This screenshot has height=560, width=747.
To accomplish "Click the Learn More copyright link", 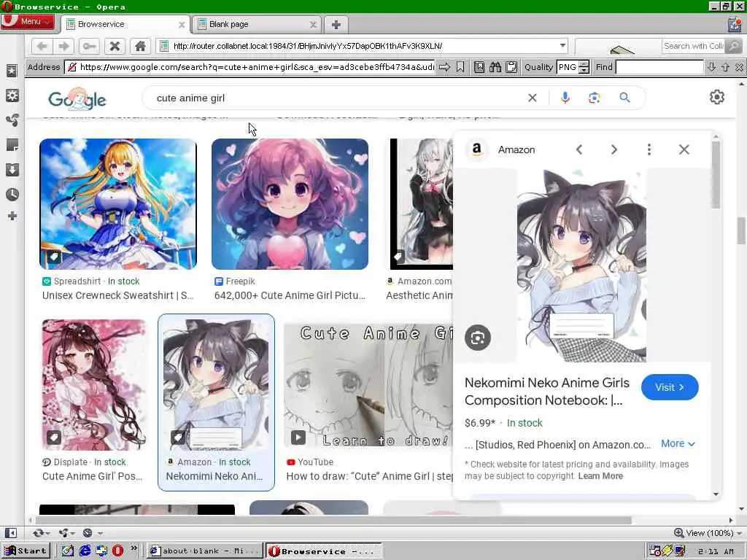I will 600,475.
